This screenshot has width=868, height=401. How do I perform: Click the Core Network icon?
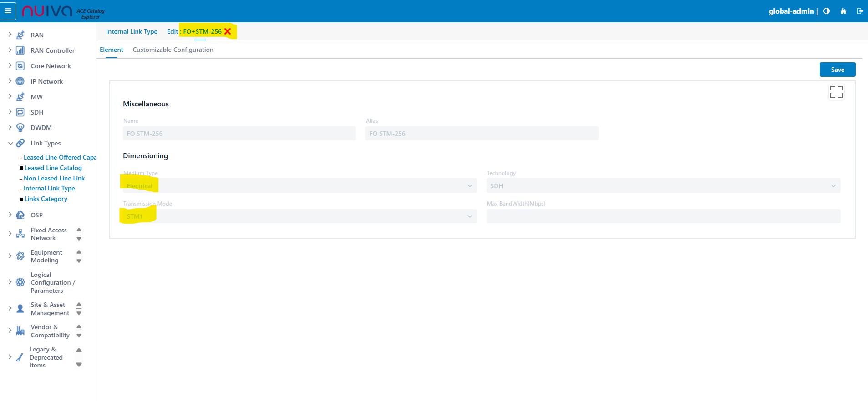(20, 66)
